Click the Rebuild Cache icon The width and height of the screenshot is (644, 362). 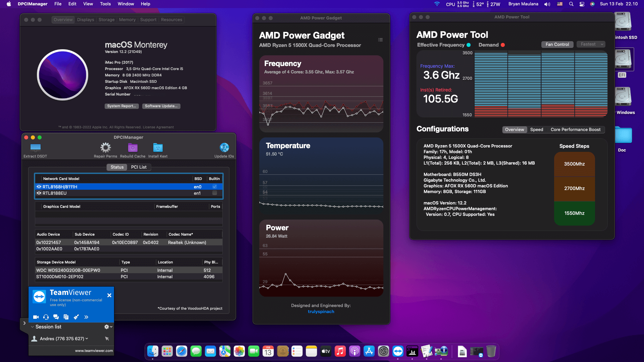pyautogui.click(x=133, y=147)
